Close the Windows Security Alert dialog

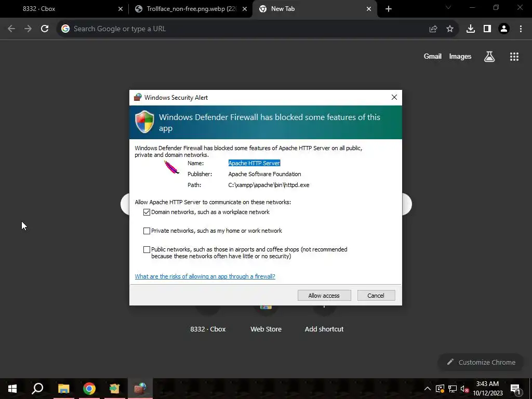point(394,97)
